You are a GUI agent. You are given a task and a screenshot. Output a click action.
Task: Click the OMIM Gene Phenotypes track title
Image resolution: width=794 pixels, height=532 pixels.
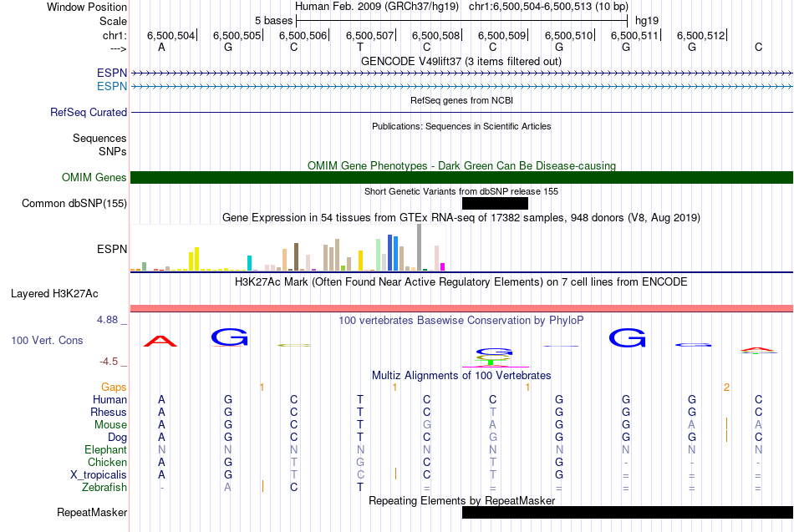(x=461, y=166)
